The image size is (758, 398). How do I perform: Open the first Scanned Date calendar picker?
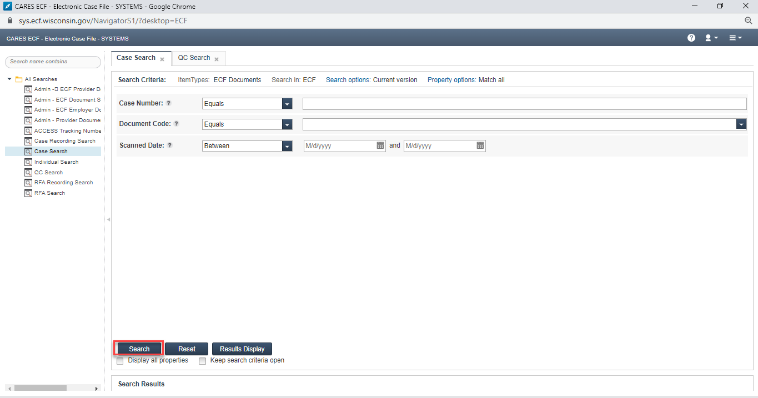tap(380, 146)
